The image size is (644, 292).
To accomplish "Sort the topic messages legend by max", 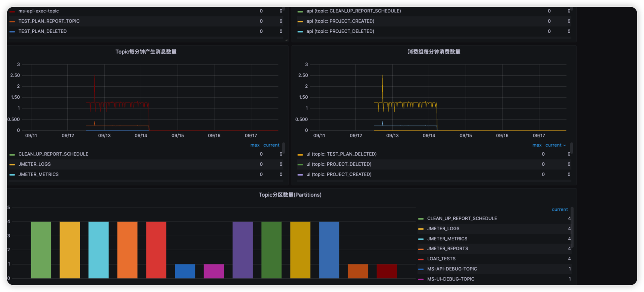I will [255, 145].
